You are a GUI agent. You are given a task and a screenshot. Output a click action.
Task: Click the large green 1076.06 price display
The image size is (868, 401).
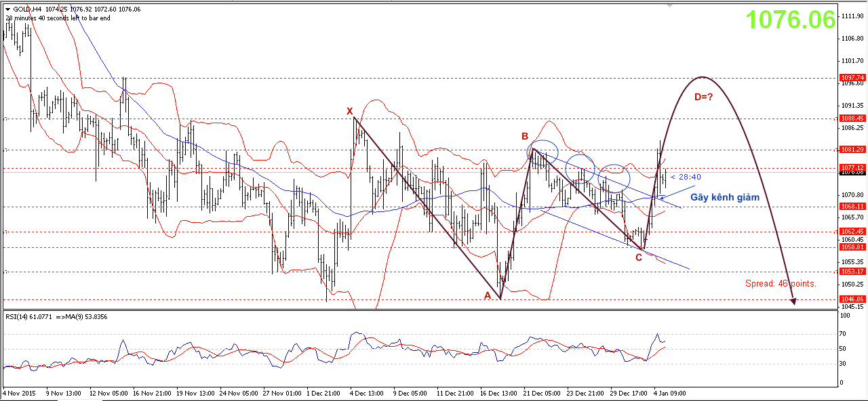pos(791,20)
